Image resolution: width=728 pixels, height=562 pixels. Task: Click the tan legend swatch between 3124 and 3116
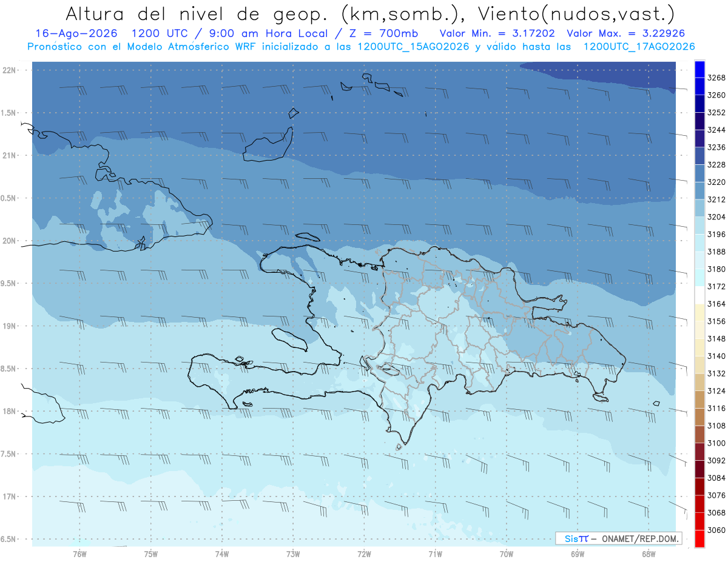pyautogui.click(x=699, y=400)
